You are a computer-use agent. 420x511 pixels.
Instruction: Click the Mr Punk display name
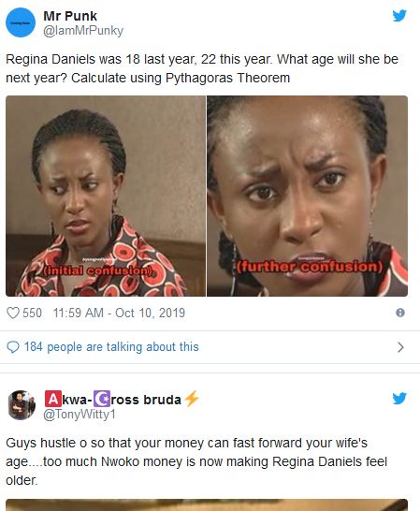[x=70, y=16]
